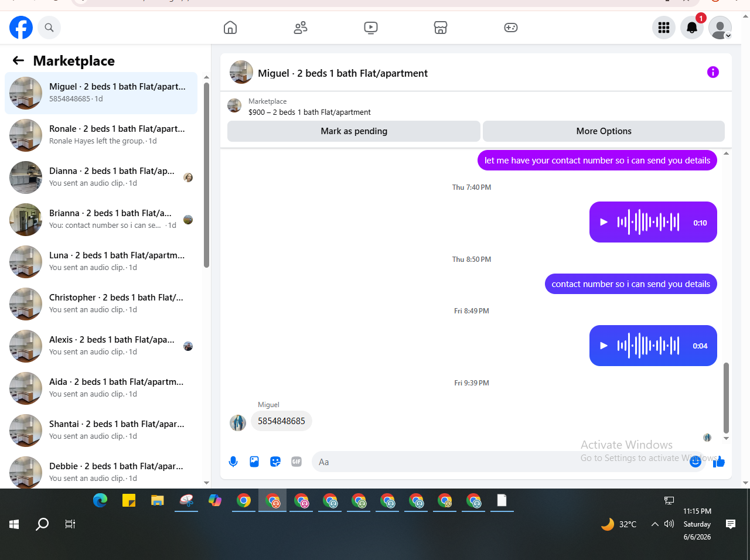Open the Friends icon in top navigation
This screenshot has width=750, height=560.
(x=301, y=28)
